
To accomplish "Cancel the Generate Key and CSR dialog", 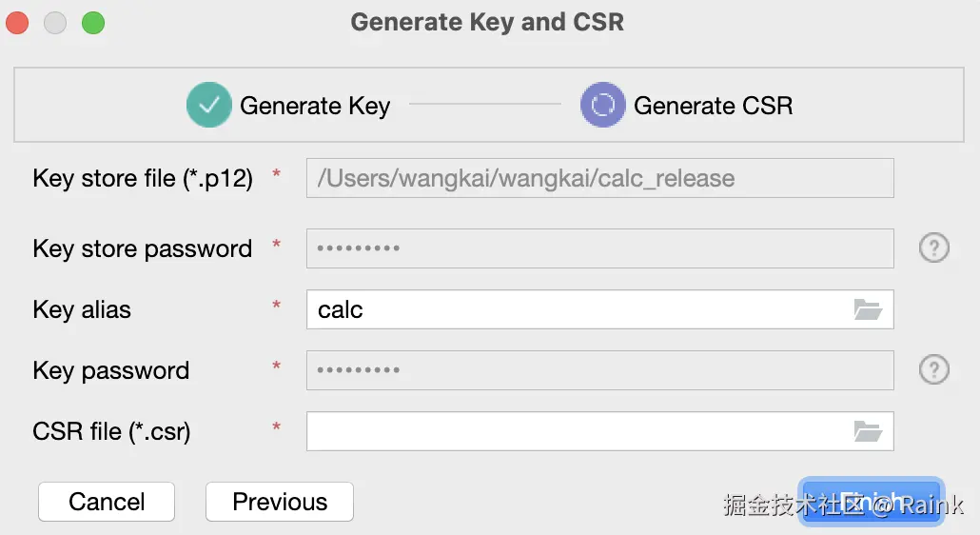I will tap(107, 502).
